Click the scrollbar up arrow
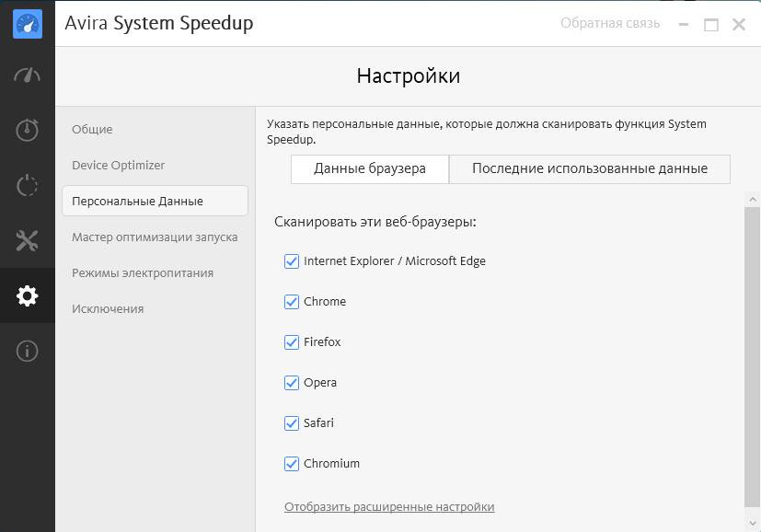761x532 pixels. pos(753,199)
